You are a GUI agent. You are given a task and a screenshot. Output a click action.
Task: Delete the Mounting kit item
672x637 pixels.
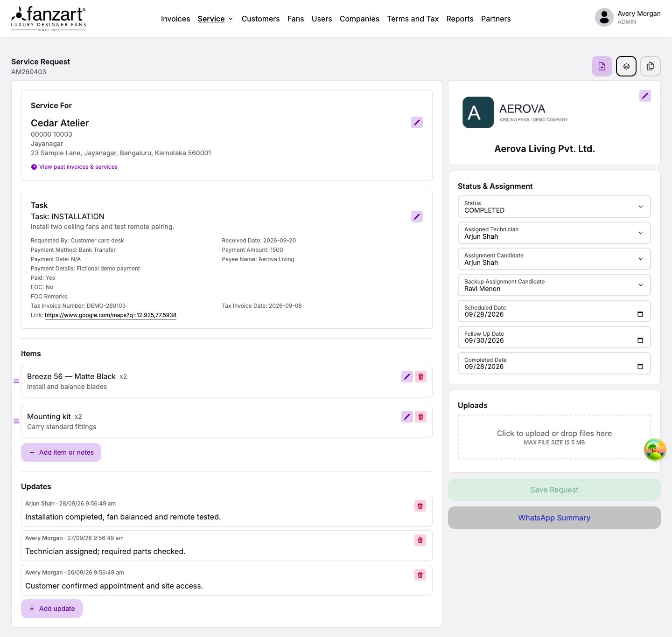[420, 416]
